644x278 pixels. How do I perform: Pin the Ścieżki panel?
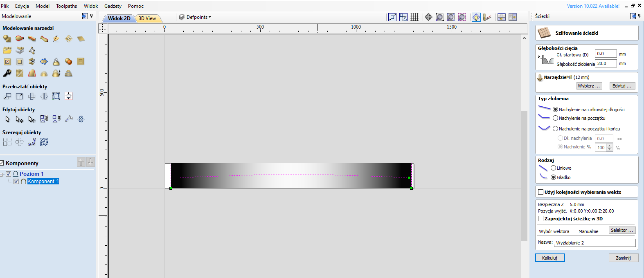(x=639, y=16)
